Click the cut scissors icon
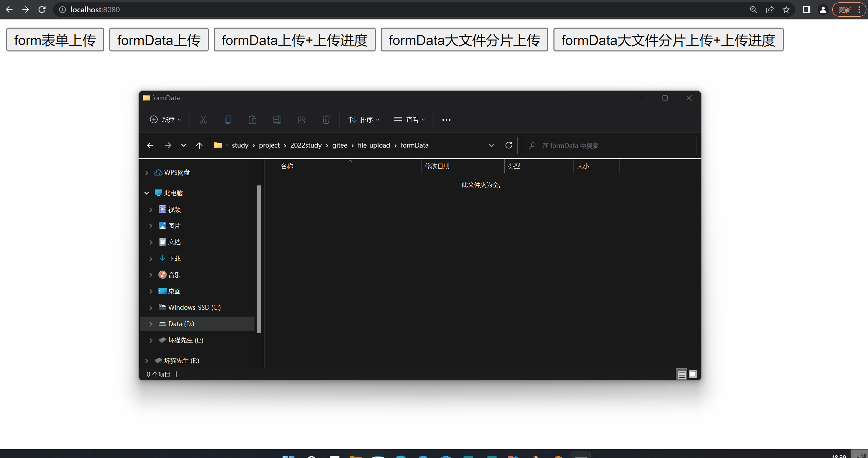Viewport: 868px width, 458px height. pyautogui.click(x=203, y=120)
